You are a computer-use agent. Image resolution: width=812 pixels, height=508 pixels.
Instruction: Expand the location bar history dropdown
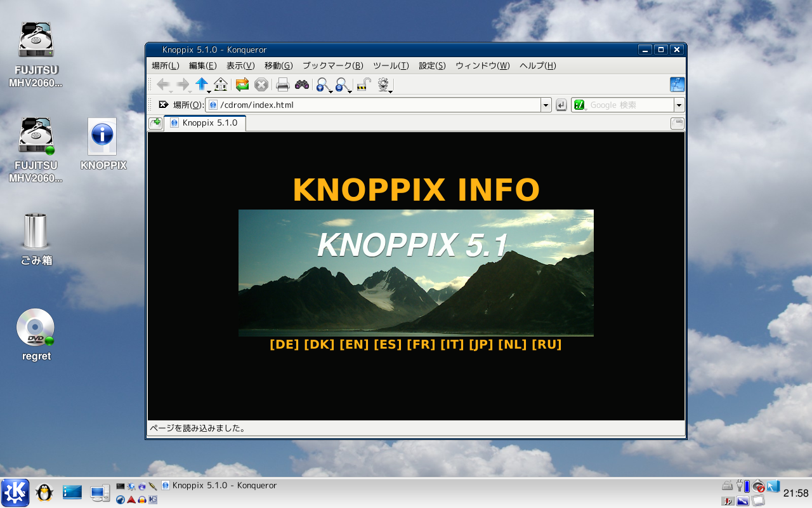coord(546,105)
